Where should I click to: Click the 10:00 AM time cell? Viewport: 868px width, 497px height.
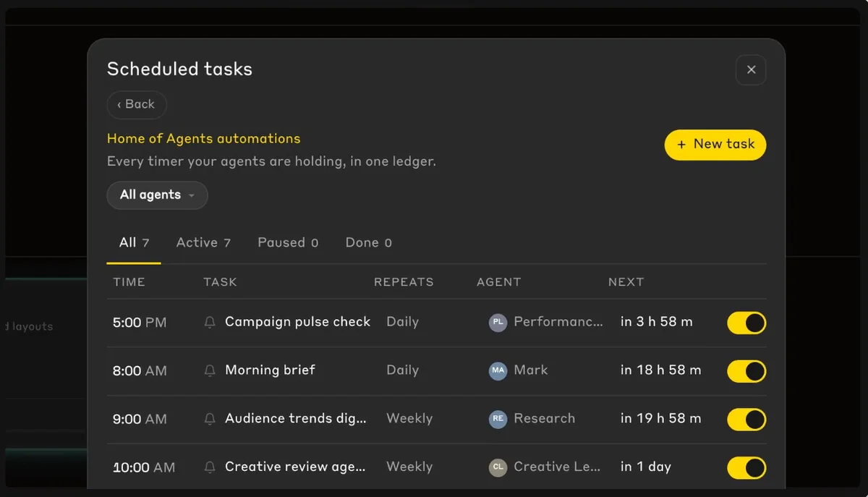click(x=144, y=467)
